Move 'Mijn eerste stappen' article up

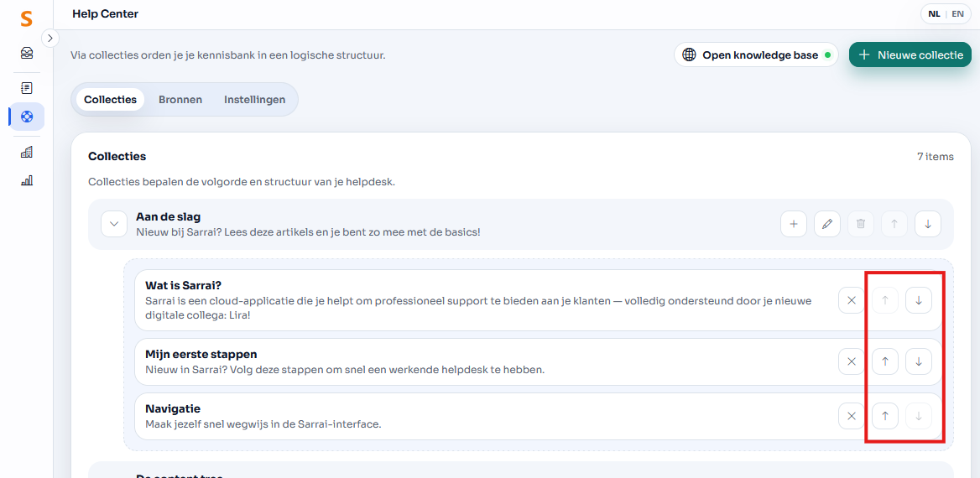tap(884, 361)
